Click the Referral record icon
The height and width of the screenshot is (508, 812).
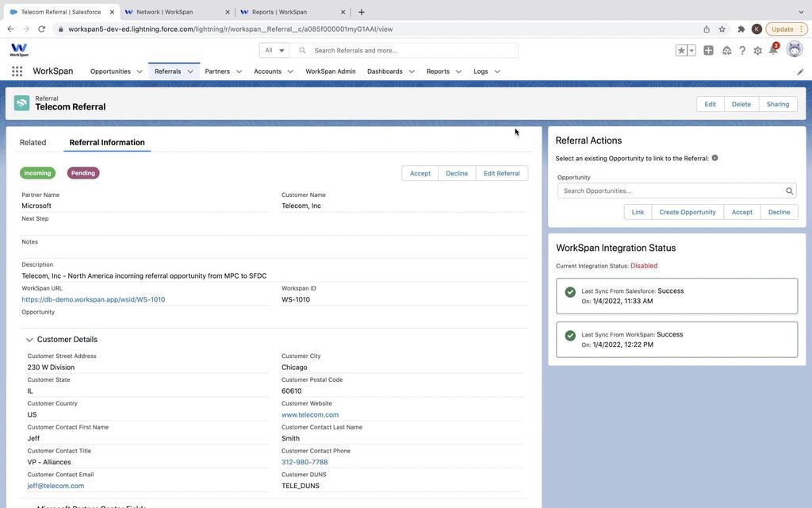tap(21, 102)
